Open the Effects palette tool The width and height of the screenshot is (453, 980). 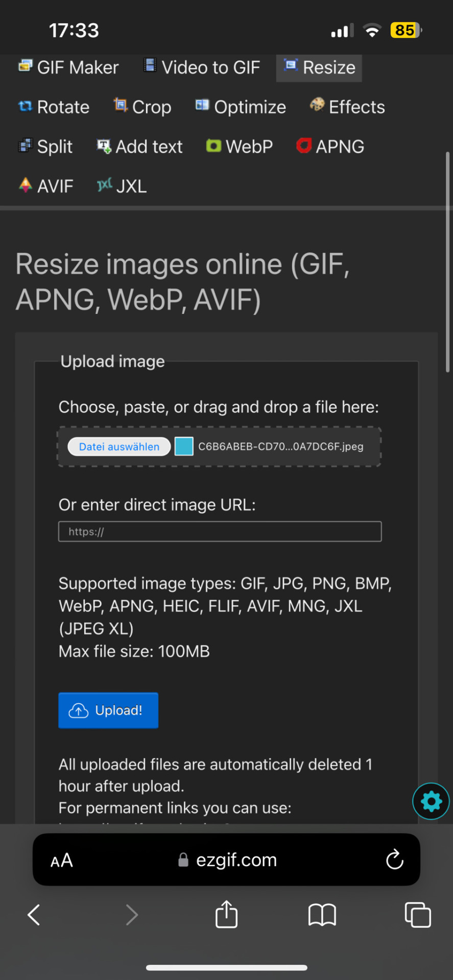(x=347, y=107)
